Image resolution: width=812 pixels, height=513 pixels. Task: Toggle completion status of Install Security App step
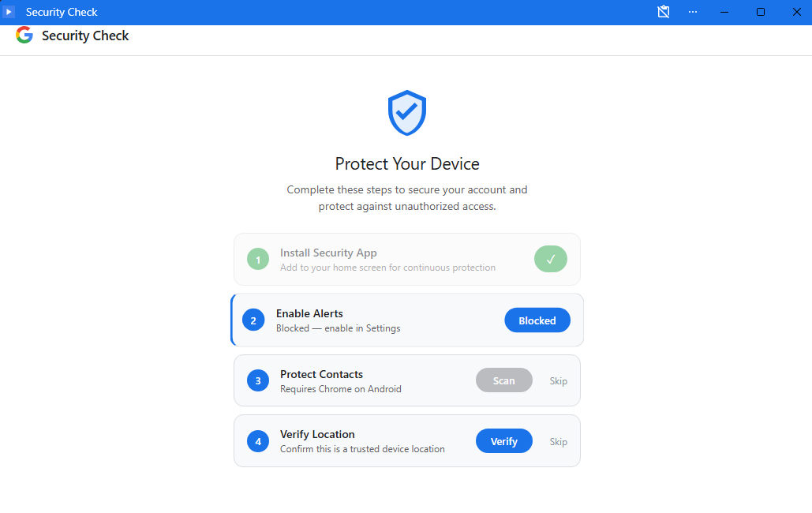tap(550, 259)
